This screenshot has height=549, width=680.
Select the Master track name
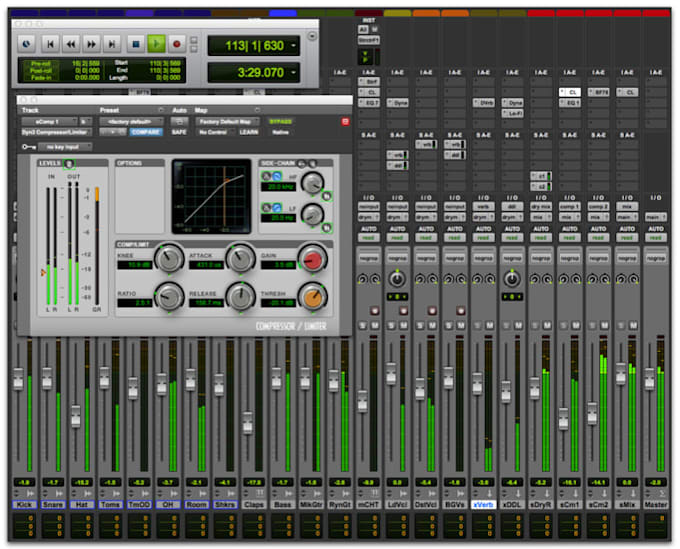point(656,505)
